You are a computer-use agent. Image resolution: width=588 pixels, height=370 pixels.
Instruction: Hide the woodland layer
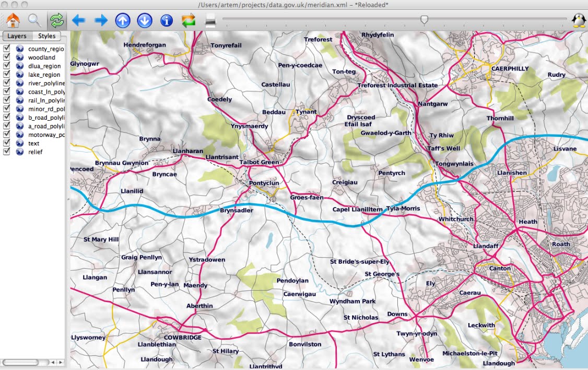pyautogui.click(x=6, y=57)
